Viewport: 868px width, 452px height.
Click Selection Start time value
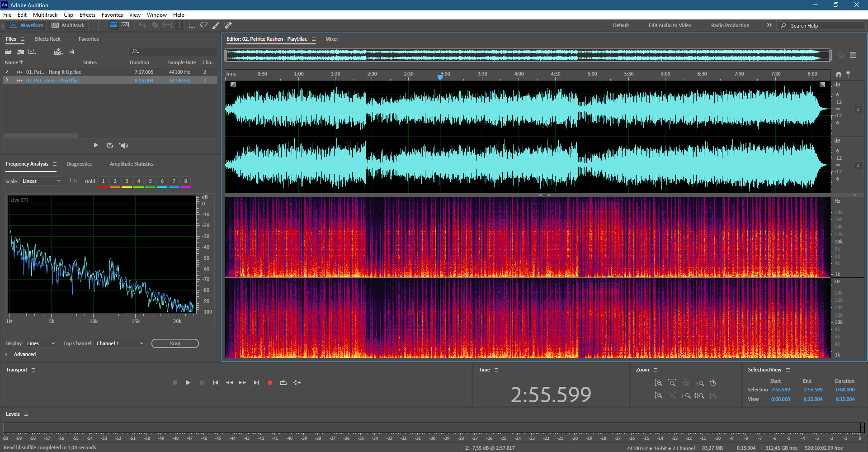[x=781, y=390]
